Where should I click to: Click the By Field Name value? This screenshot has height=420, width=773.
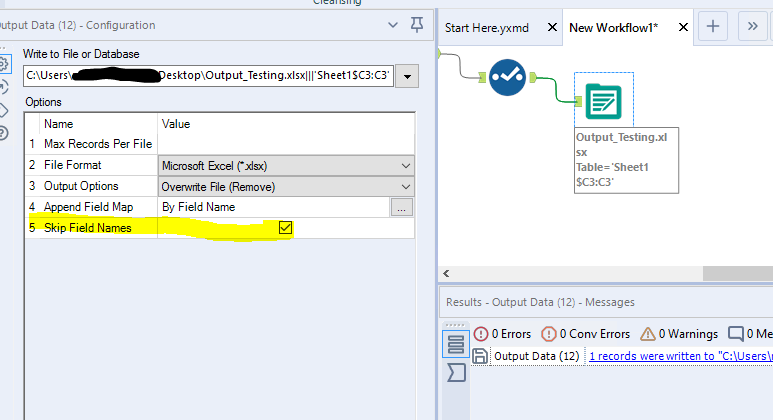coord(198,207)
